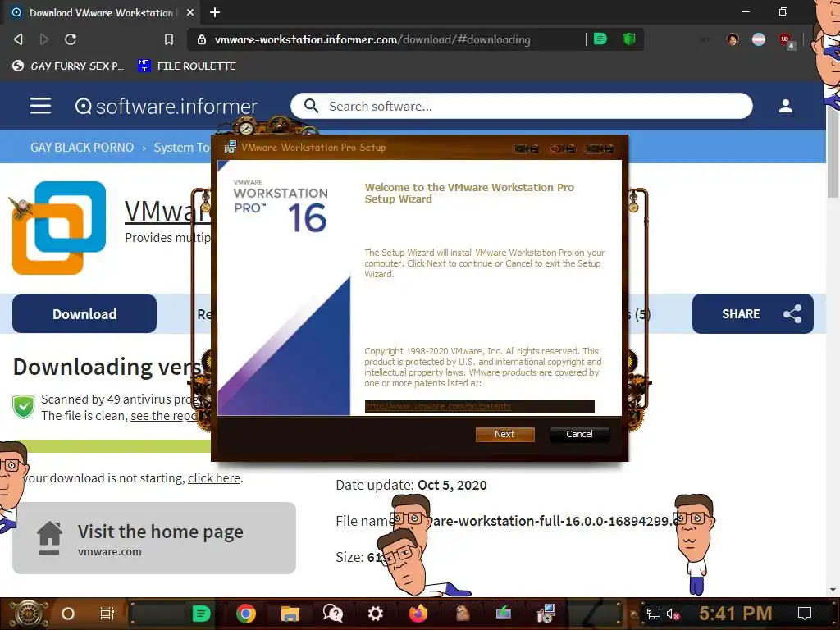Open the green reader mode icon in address bar
The image size is (840, 630).
click(600, 39)
